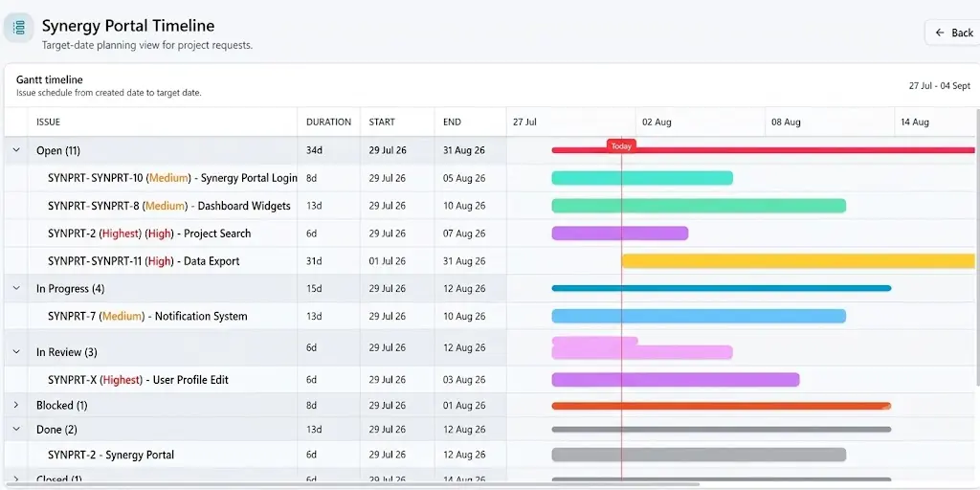Click the gray Synergy Portal issue bar
Image resolution: width=980 pixels, height=490 pixels.
[x=699, y=455]
